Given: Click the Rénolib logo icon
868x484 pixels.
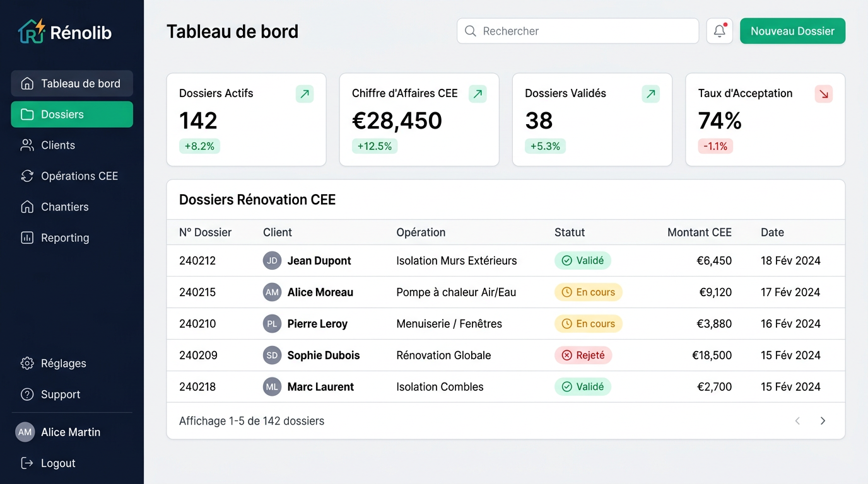Looking at the screenshot, I should point(32,31).
